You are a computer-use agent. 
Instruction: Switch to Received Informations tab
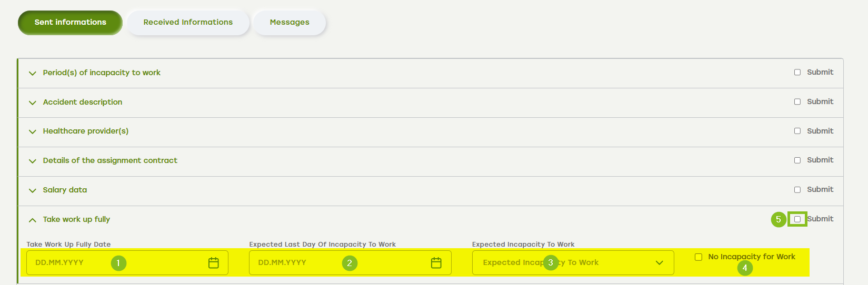pyautogui.click(x=188, y=23)
